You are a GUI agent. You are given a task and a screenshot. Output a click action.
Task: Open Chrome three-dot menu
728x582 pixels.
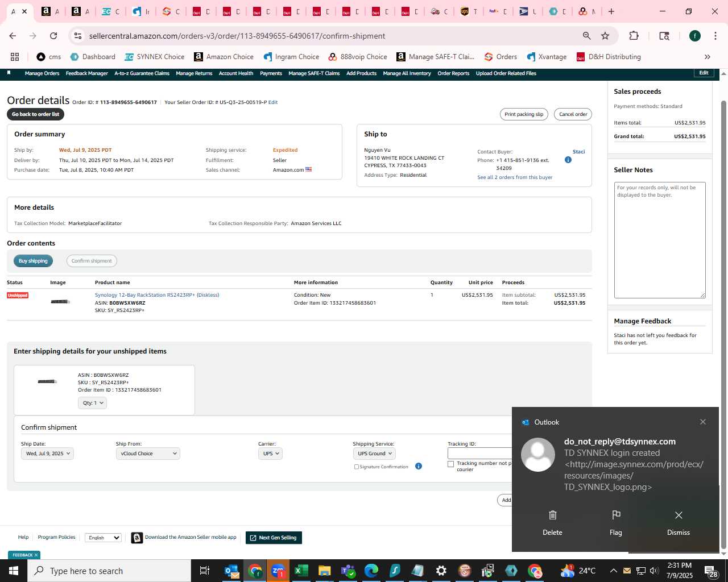pos(715,36)
